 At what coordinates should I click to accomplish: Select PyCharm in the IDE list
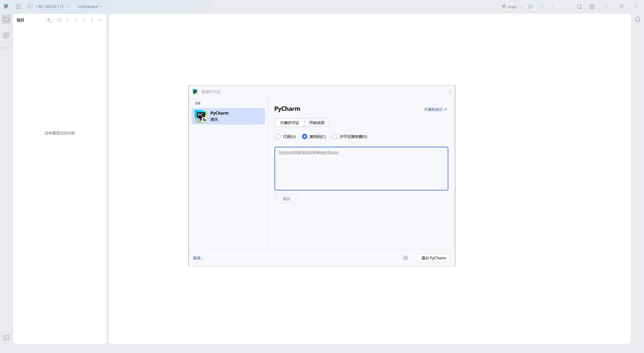[x=228, y=116]
